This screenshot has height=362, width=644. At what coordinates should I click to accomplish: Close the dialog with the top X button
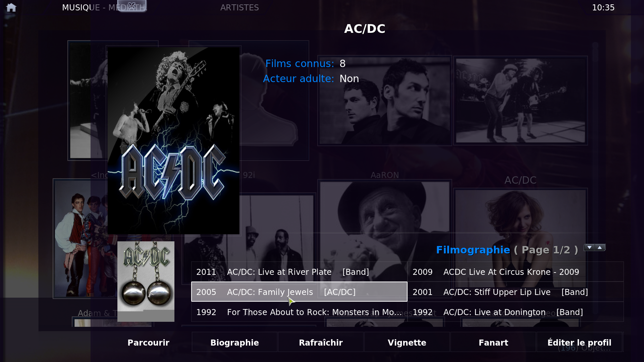point(132,6)
